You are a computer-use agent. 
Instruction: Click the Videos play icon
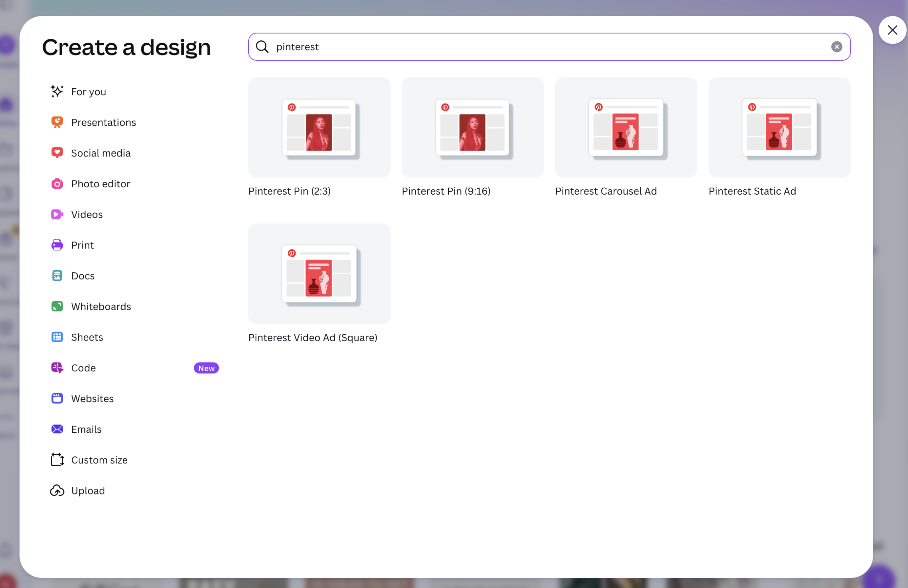57,214
